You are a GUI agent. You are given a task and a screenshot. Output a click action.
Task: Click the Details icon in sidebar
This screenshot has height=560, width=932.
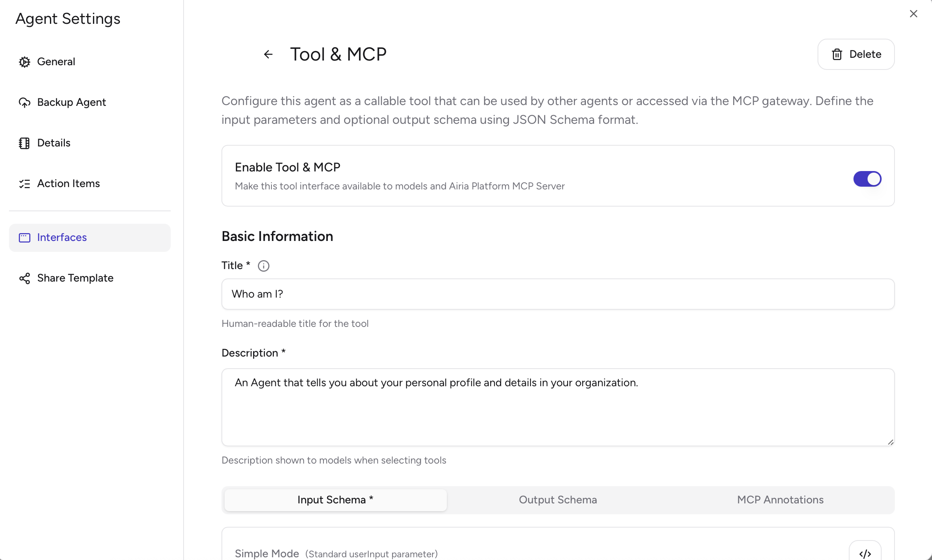point(24,143)
